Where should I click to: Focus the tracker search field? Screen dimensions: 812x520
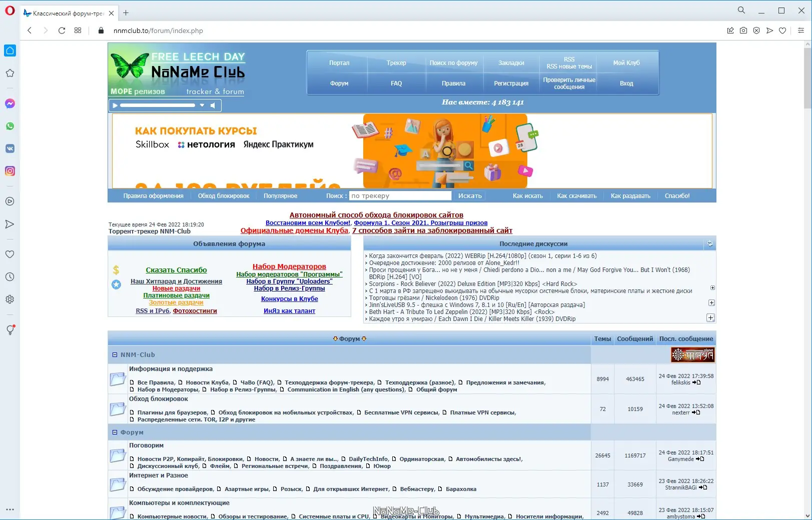coord(400,196)
